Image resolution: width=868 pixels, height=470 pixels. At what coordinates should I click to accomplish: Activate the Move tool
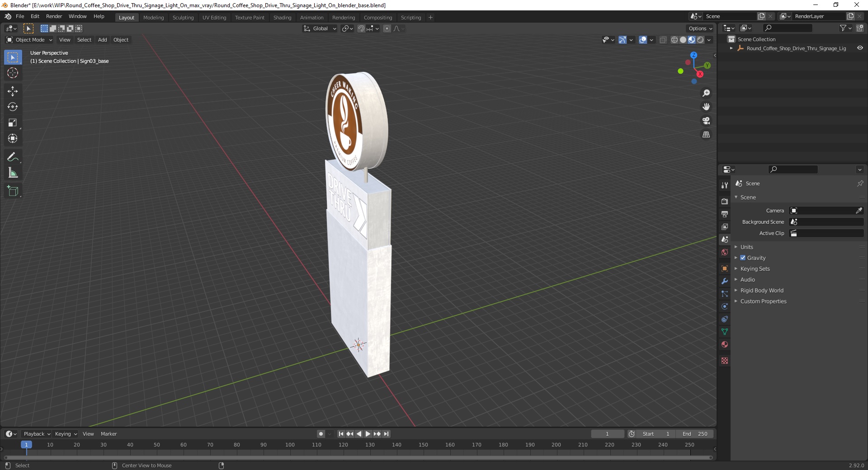(x=13, y=91)
